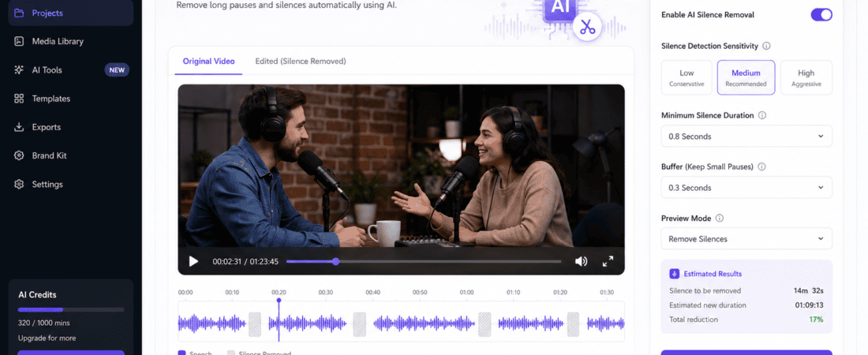Click the timeline playhead marker

click(x=279, y=301)
